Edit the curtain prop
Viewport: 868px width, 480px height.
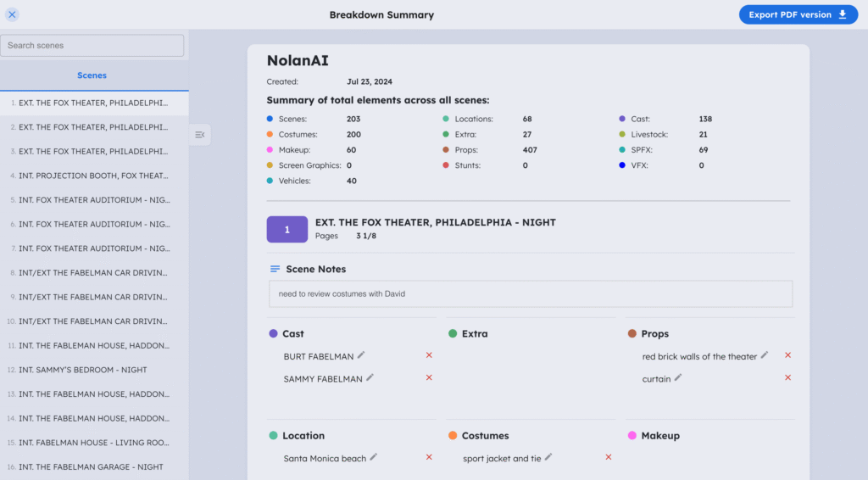[x=678, y=378]
